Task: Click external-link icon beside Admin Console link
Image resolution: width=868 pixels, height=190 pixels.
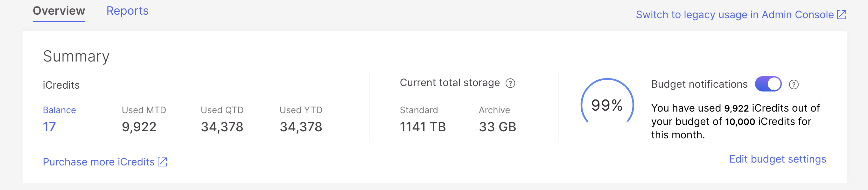Action: click(841, 15)
